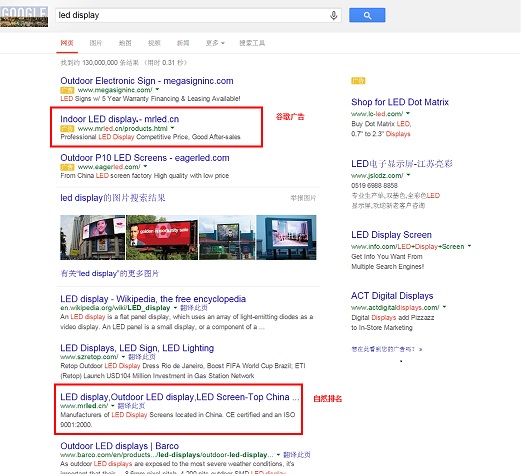Open Shop for LED Dot Matrix sidebar ad
This screenshot has height=474, width=521.
(400, 102)
